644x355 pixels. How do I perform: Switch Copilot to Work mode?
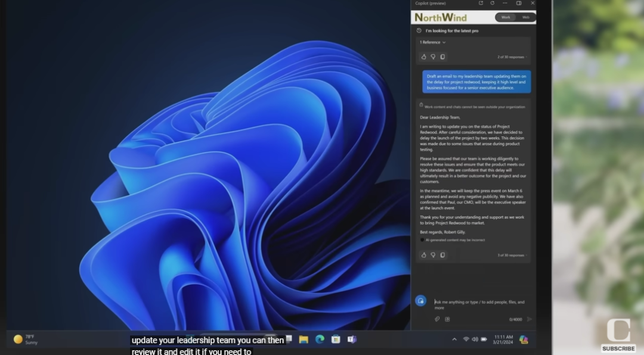point(506,17)
